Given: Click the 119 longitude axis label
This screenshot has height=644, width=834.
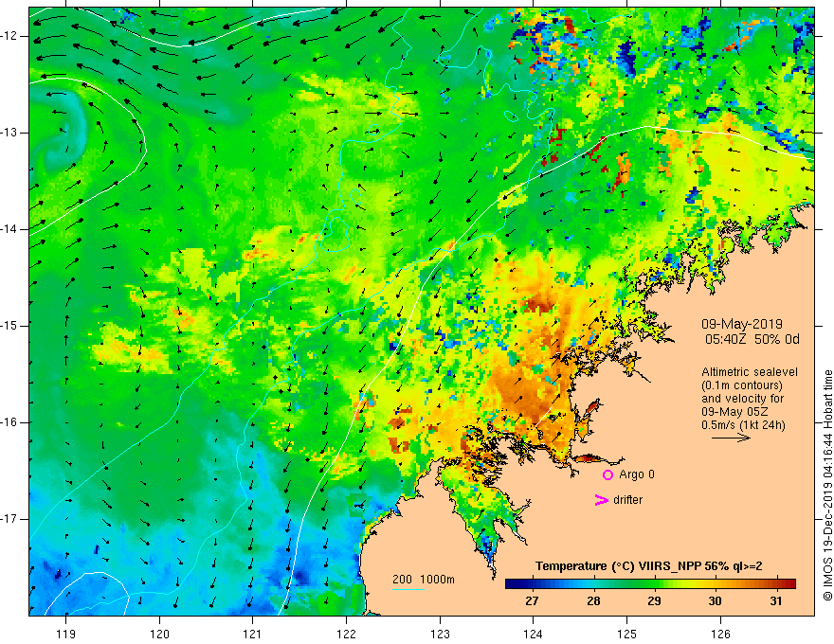Looking at the screenshot, I should [x=66, y=634].
